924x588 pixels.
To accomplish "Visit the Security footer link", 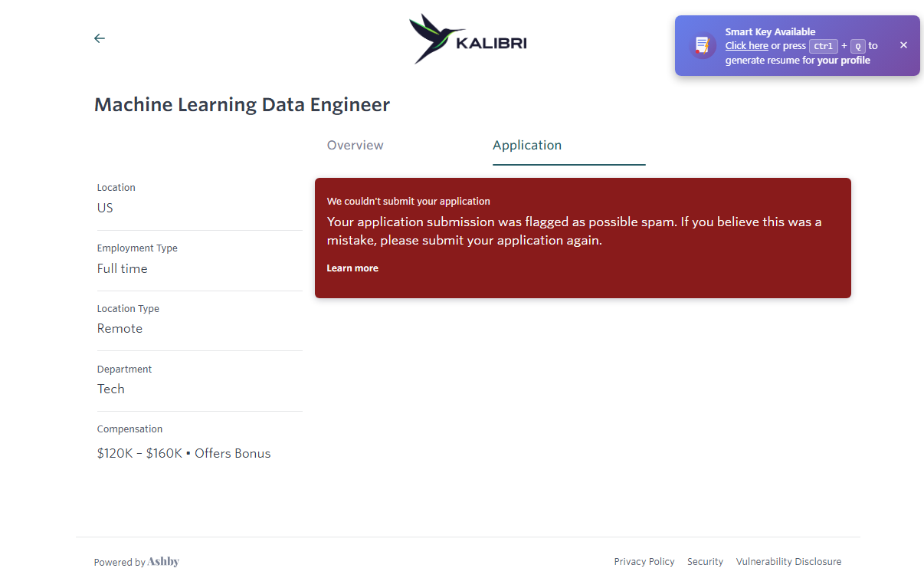I will 705,562.
